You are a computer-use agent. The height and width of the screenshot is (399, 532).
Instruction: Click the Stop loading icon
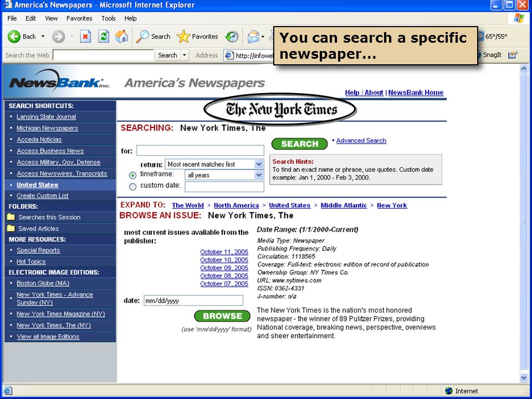click(x=85, y=37)
